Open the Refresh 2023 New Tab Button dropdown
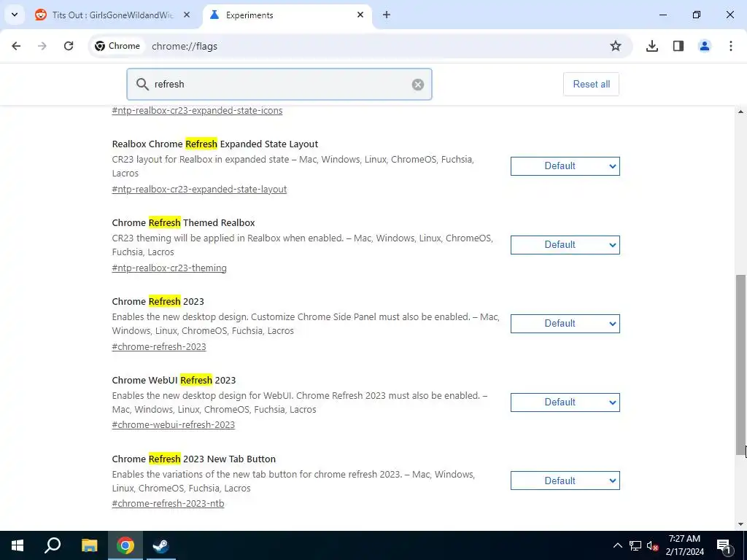This screenshot has width=747, height=560. (565, 481)
